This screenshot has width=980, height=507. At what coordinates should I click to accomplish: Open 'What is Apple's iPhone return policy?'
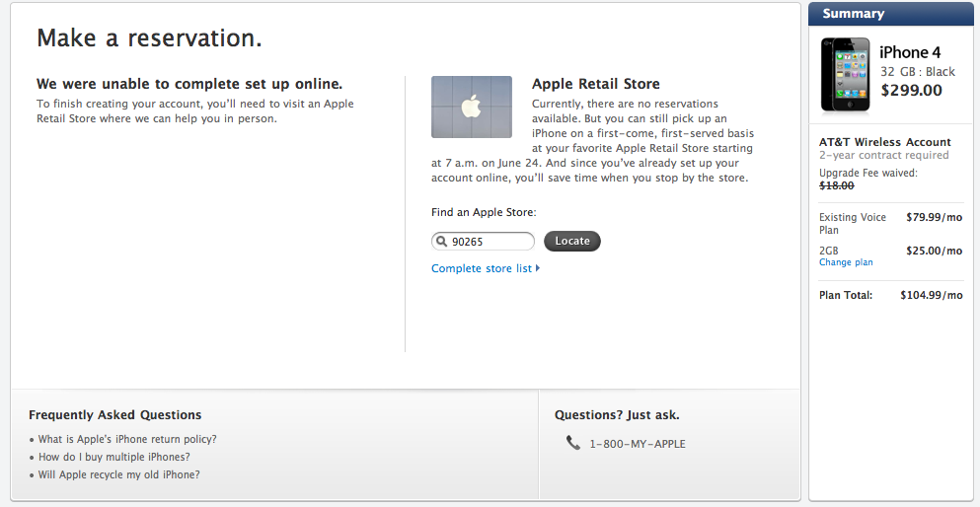point(127,439)
